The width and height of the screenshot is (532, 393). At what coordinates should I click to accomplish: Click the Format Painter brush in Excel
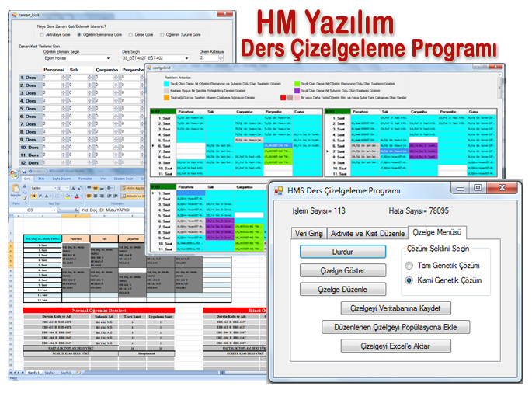click(25, 198)
